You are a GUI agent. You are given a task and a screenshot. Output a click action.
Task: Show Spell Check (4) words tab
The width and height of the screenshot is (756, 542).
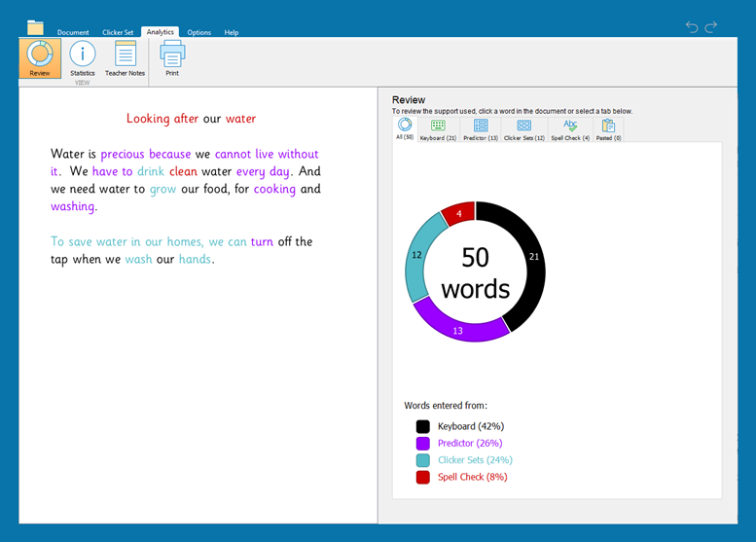[570, 129]
